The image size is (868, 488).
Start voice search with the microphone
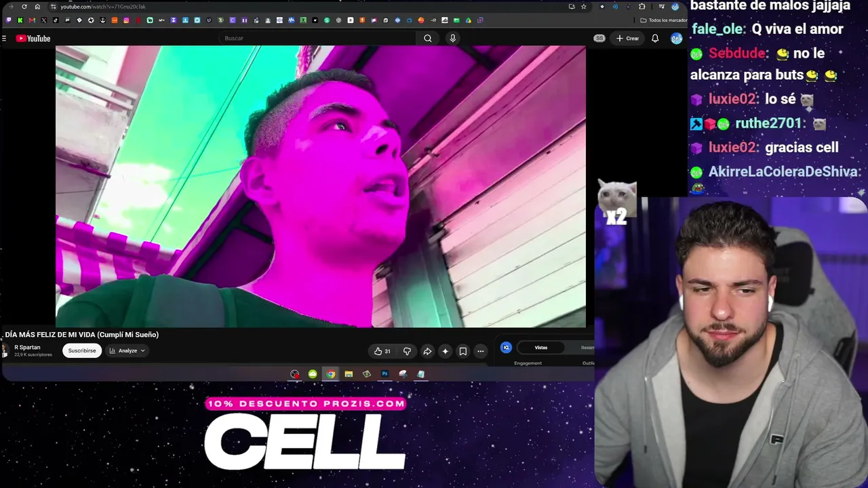(x=453, y=39)
